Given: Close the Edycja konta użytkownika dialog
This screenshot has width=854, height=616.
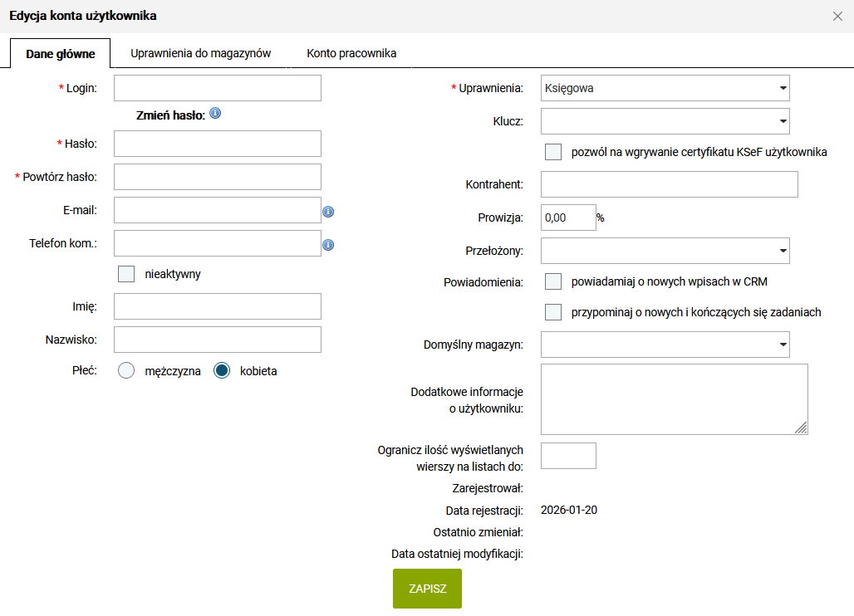Looking at the screenshot, I should (837, 16).
